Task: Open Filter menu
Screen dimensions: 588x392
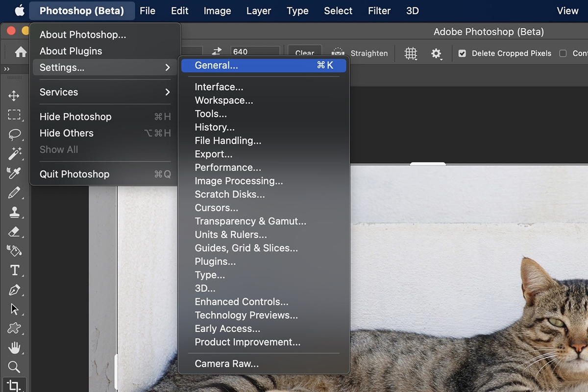Action: 379,11
